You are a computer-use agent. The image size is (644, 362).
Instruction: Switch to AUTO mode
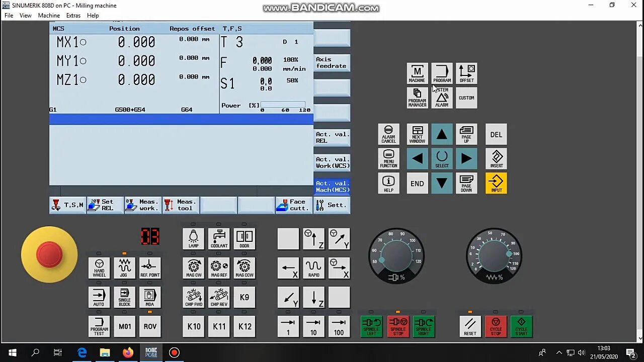[99, 297]
